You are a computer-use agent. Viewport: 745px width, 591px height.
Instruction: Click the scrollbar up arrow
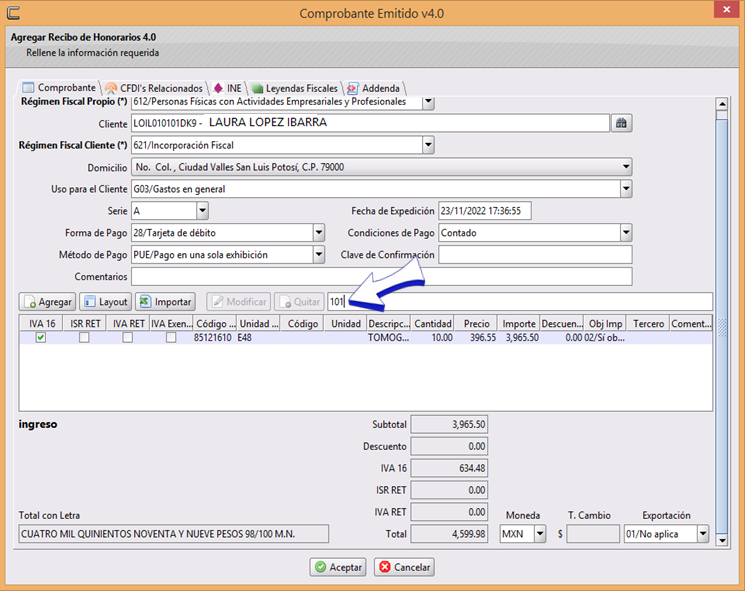click(x=722, y=104)
